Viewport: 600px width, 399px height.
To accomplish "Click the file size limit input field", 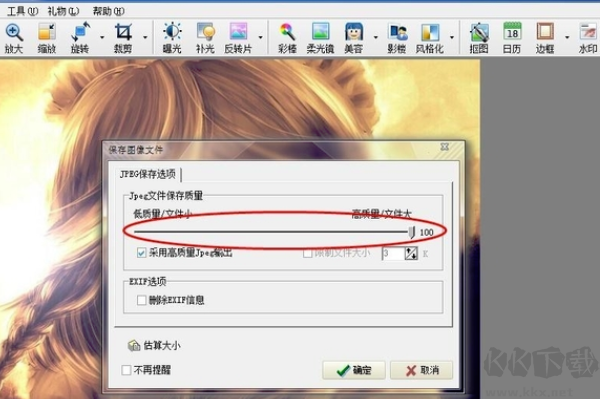I will [393, 253].
